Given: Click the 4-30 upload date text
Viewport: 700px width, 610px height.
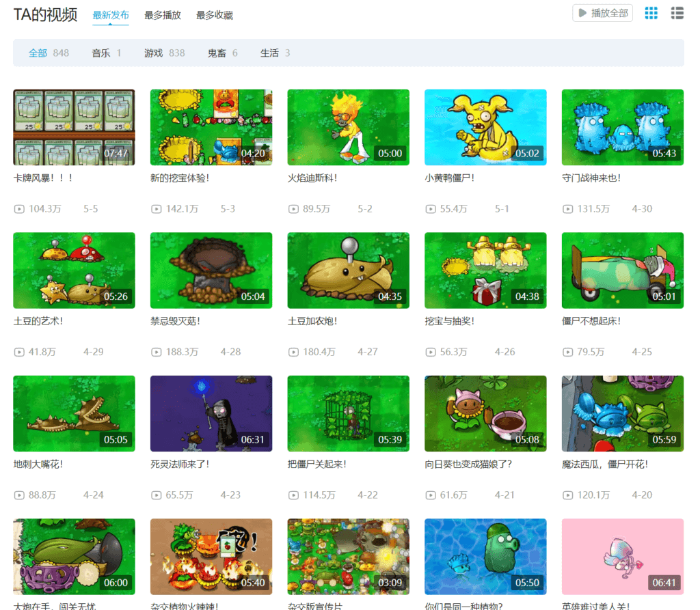Looking at the screenshot, I should pos(642,209).
